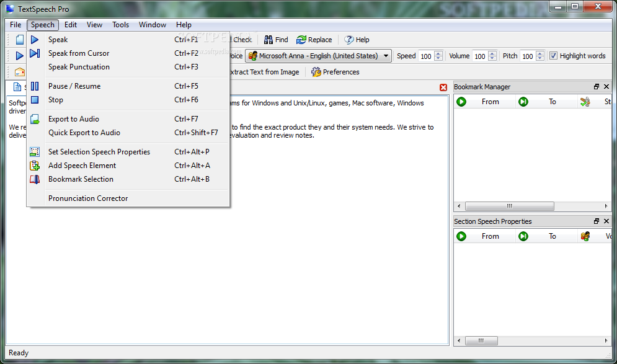
Task: Click the open envelope icon in third toolbar
Action: point(20,72)
